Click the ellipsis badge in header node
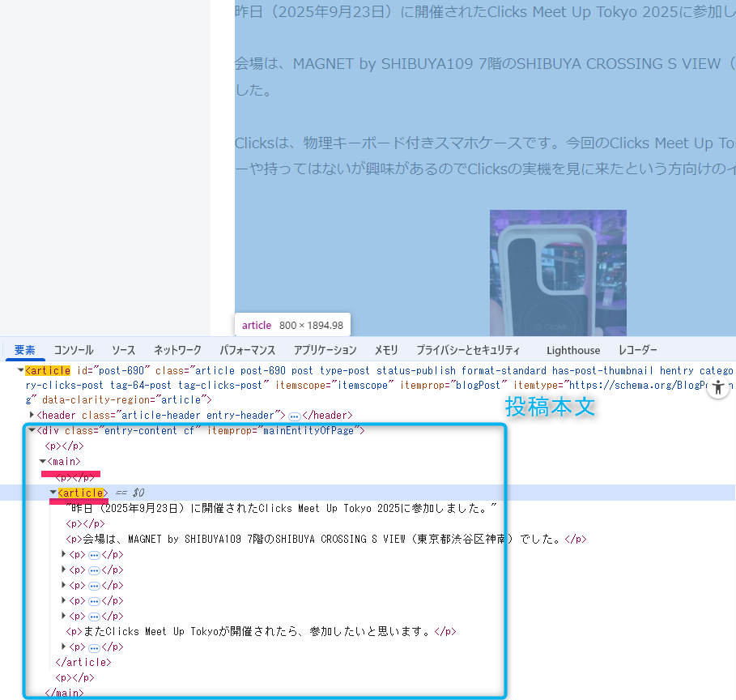736x700 pixels. point(294,416)
